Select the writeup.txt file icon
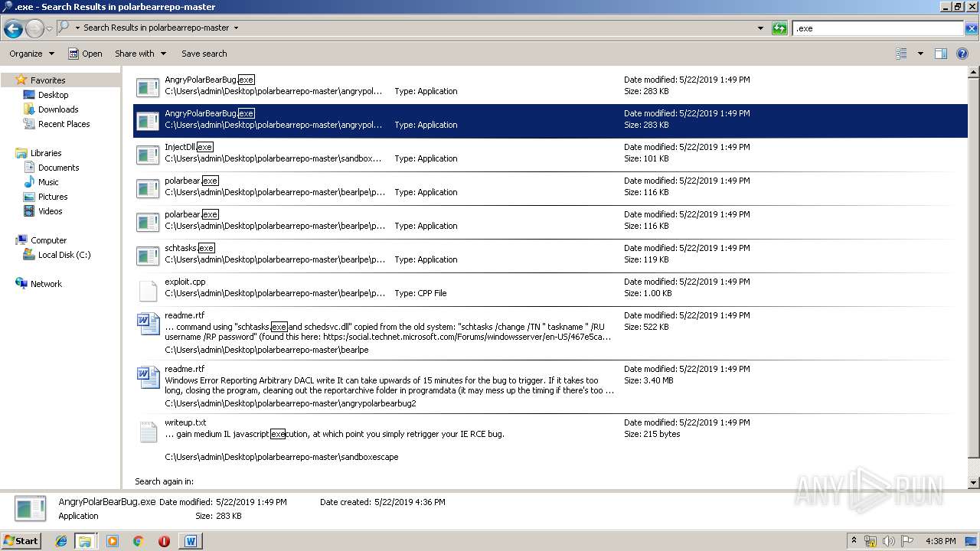This screenshot has height=551, width=980. click(x=148, y=432)
